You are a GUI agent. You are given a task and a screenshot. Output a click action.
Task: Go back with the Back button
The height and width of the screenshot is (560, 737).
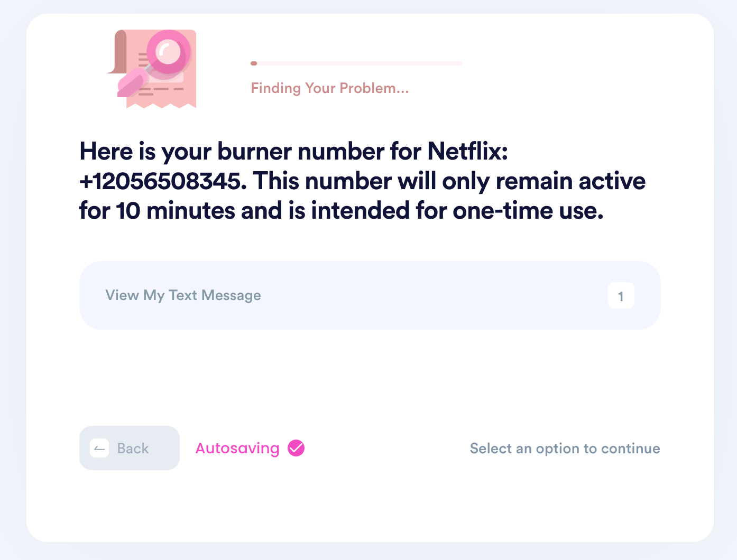pos(130,448)
